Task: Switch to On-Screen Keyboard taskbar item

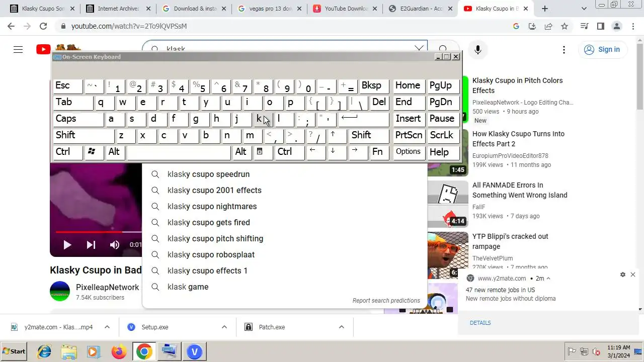Action: [x=169, y=351]
